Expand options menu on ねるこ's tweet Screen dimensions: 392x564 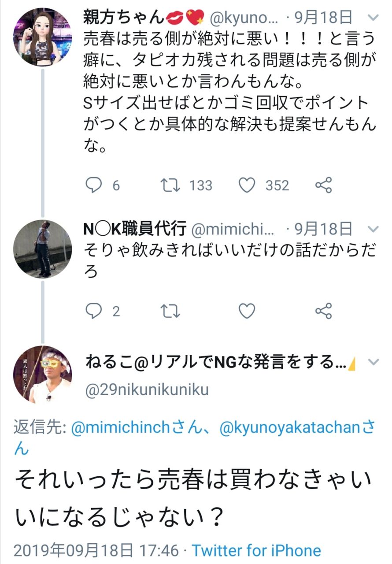[373, 362]
